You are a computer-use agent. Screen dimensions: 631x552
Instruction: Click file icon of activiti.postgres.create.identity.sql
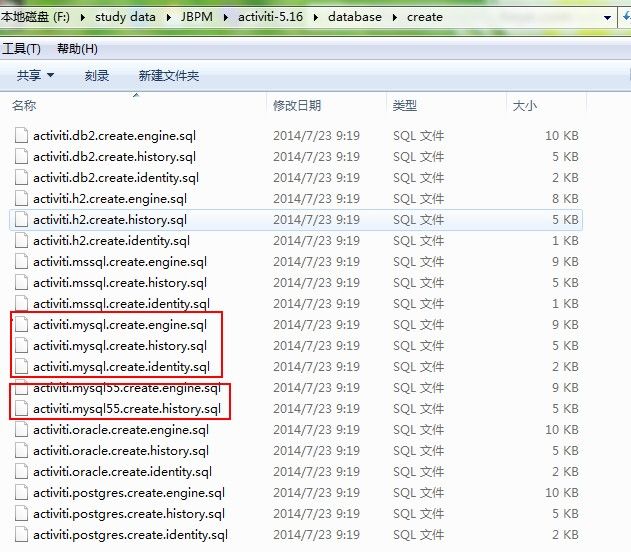(21, 534)
